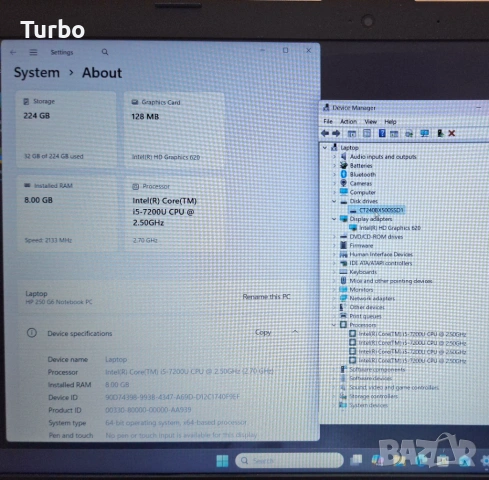This screenshot has width=489, height=480.
Task: Collapse the Device specifications section chevron
Action: (295, 332)
